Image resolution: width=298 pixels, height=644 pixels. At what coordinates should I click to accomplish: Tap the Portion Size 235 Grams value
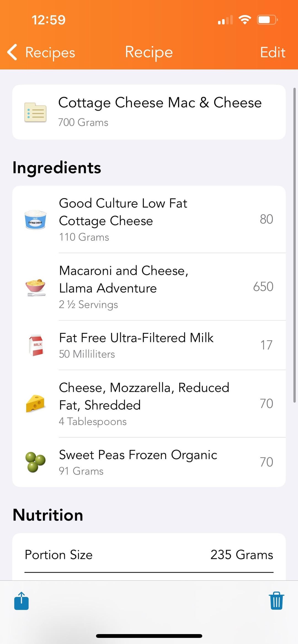[x=241, y=555]
